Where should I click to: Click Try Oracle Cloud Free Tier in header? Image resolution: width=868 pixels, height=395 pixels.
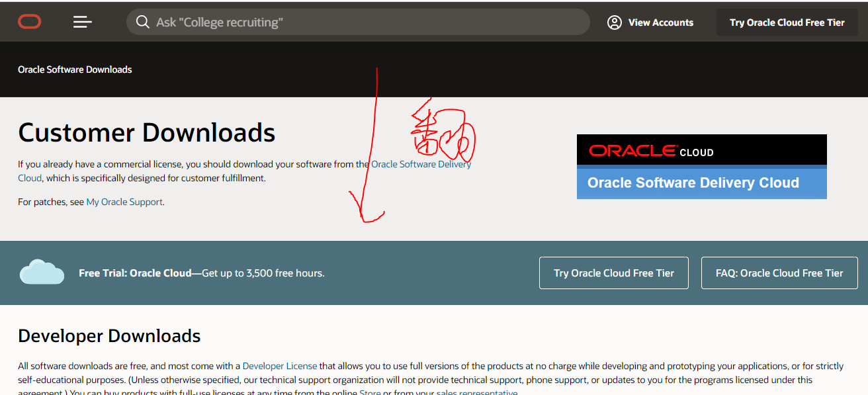coord(787,22)
